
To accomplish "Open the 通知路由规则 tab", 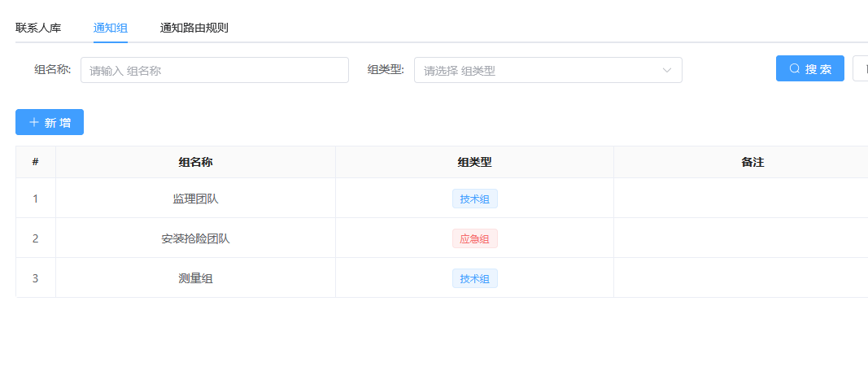I will pyautogui.click(x=194, y=28).
